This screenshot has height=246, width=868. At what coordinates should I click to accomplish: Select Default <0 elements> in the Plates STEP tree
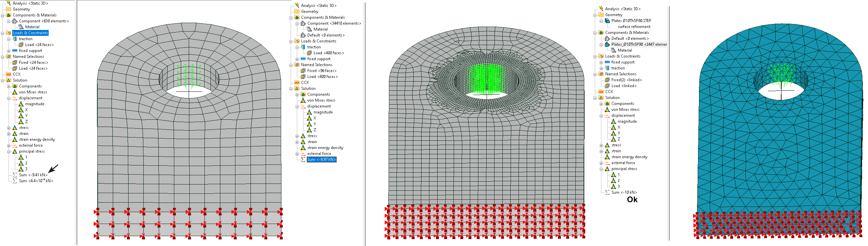630,38
